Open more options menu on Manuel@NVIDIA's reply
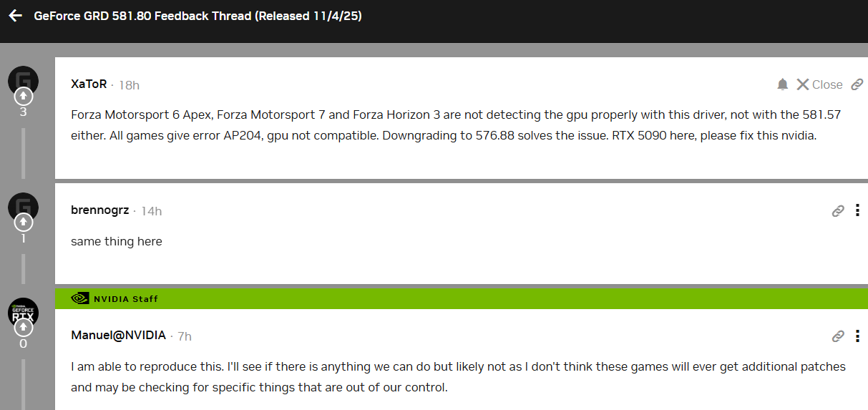Screen dimensions: 868x410 857,336
